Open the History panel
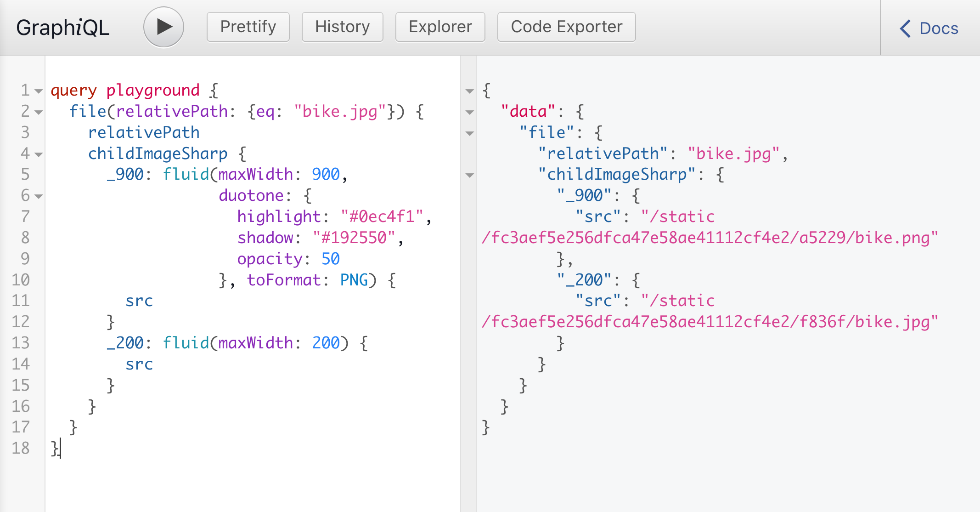The height and width of the screenshot is (512, 980). pos(342,27)
